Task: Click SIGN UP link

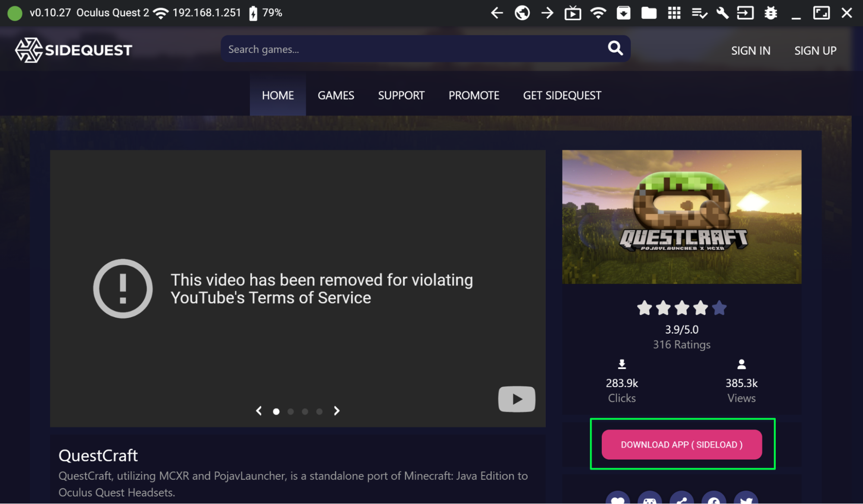Action: click(x=816, y=50)
